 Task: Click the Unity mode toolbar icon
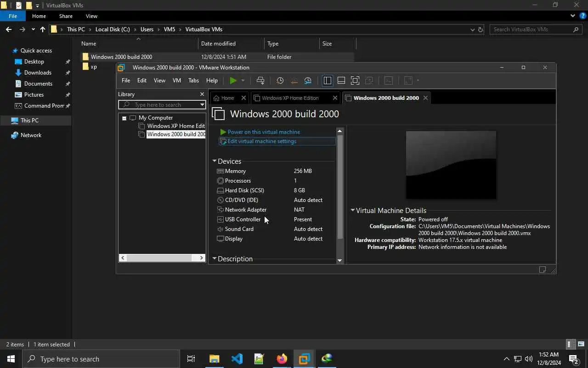pyautogui.click(x=369, y=80)
